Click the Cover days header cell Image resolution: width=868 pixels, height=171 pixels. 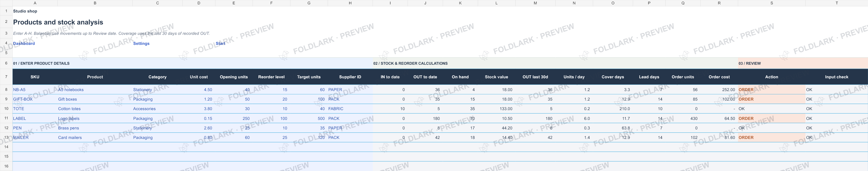(x=613, y=77)
